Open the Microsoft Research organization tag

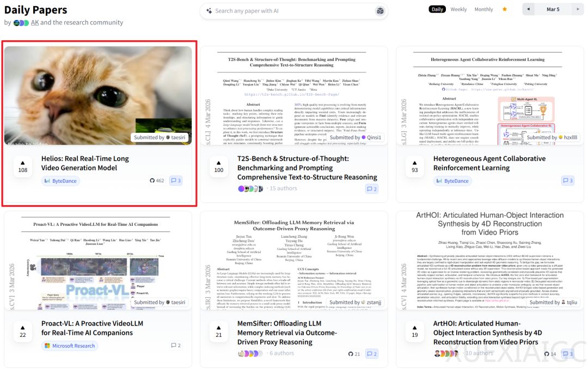point(69,346)
